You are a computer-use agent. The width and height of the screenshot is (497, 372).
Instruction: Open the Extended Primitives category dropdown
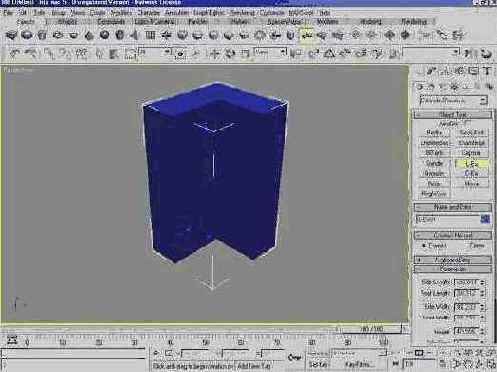[453, 100]
